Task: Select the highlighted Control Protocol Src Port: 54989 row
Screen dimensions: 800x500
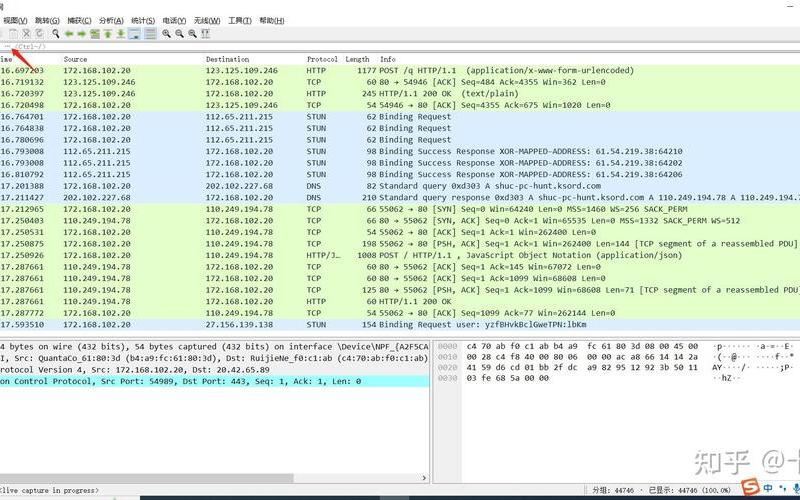Action: pos(214,381)
